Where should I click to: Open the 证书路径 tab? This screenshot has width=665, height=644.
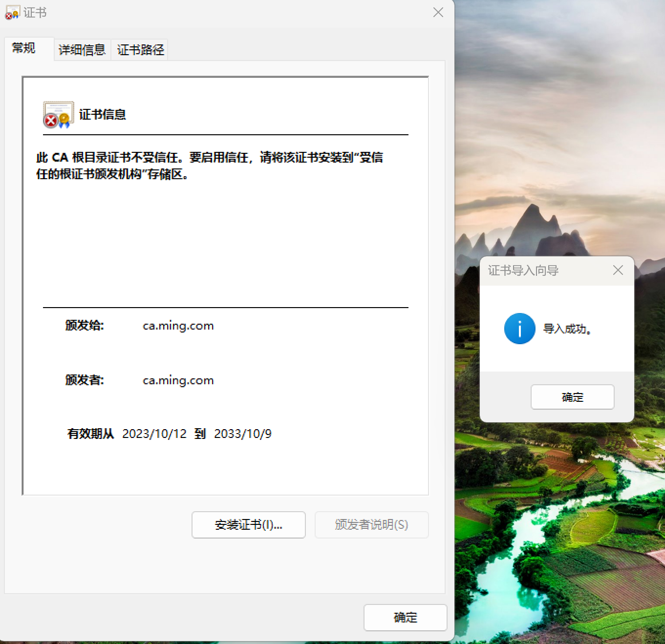pos(140,49)
